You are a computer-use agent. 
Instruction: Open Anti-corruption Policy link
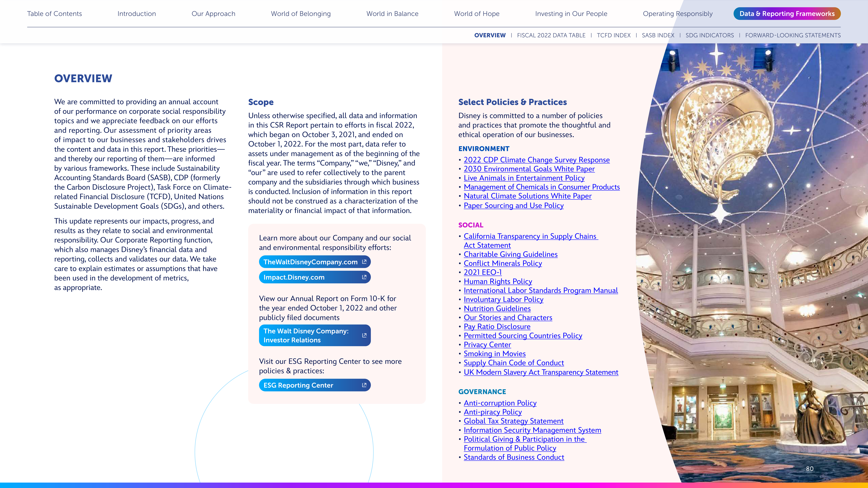point(500,403)
